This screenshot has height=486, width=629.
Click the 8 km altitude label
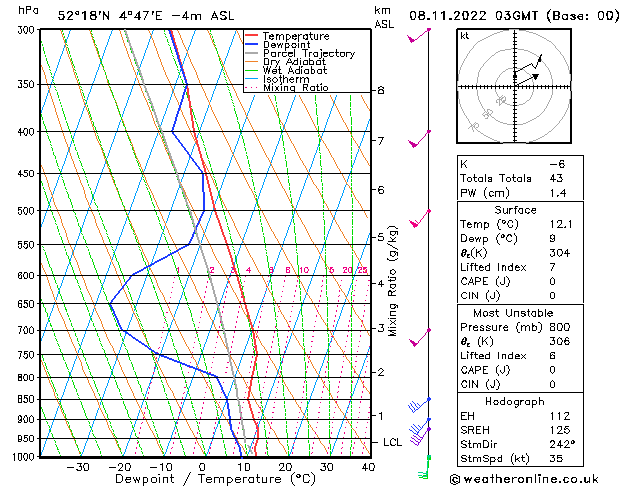[x=381, y=91]
